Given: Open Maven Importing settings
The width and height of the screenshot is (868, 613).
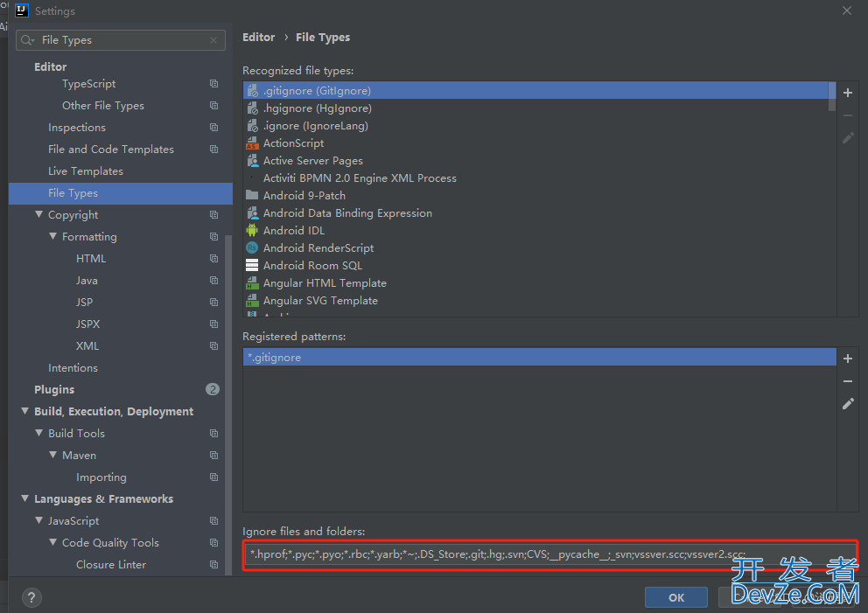Looking at the screenshot, I should pyautogui.click(x=101, y=477).
